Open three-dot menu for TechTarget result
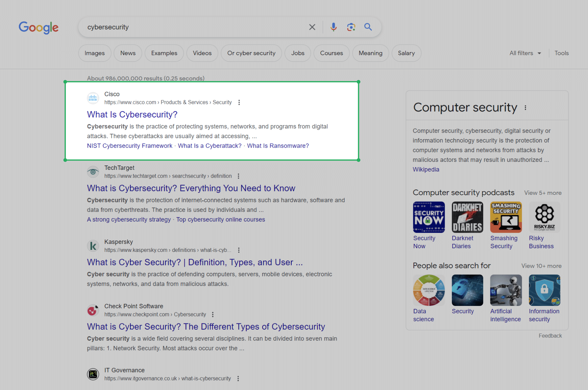The height and width of the screenshot is (390, 588). 239,176
